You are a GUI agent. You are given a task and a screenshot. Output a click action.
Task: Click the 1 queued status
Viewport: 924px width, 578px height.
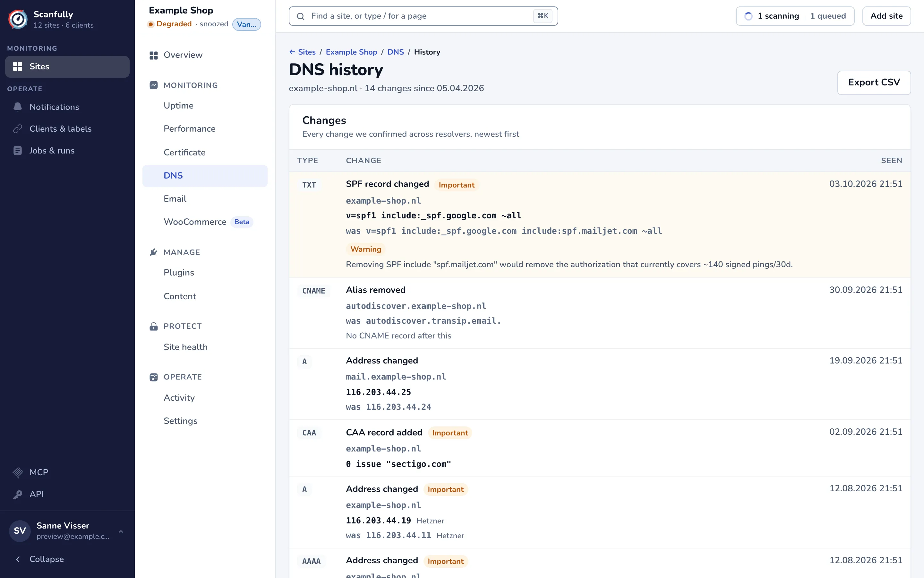click(828, 16)
